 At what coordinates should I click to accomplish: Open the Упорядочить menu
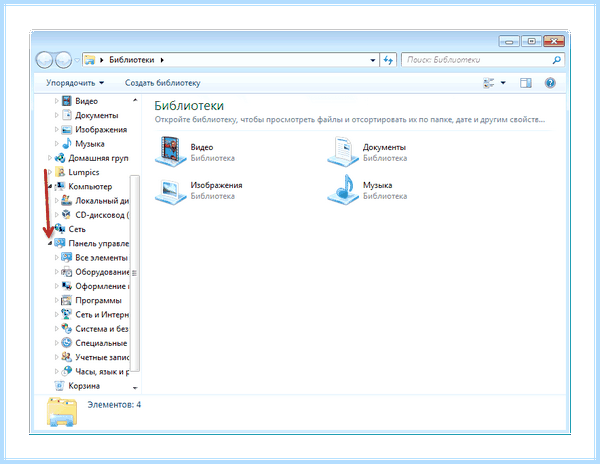75,83
